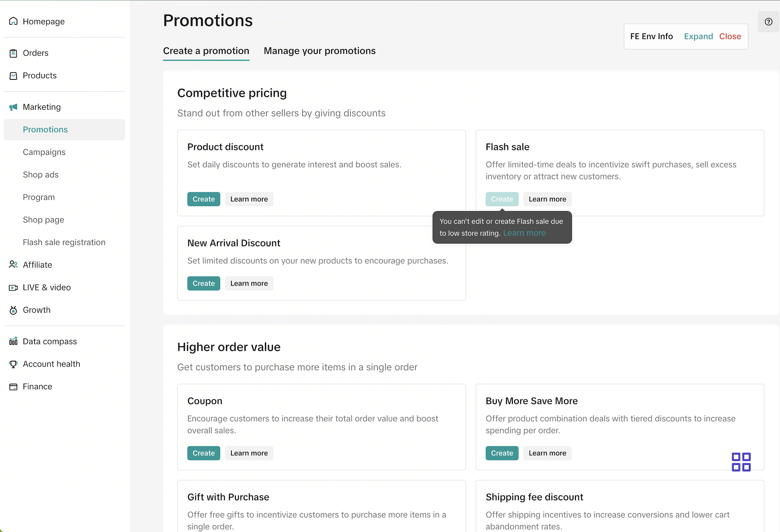Viewport: 780px width, 532px height.
Task: Click the Data compass chart icon
Action: (13, 341)
